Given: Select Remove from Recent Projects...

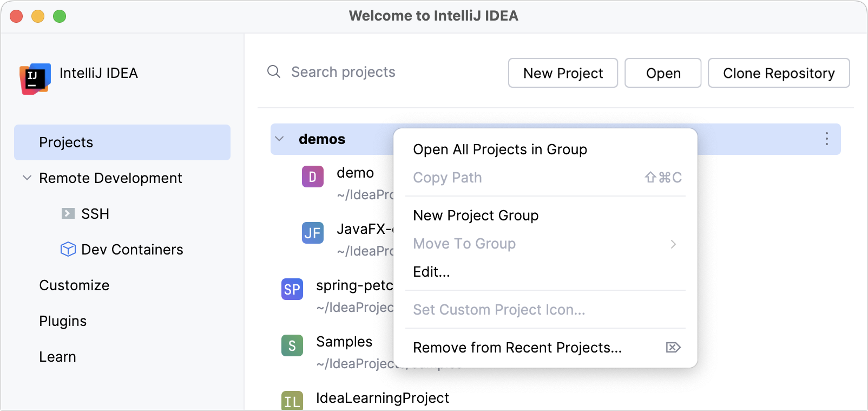Looking at the screenshot, I should [x=517, y=348].
